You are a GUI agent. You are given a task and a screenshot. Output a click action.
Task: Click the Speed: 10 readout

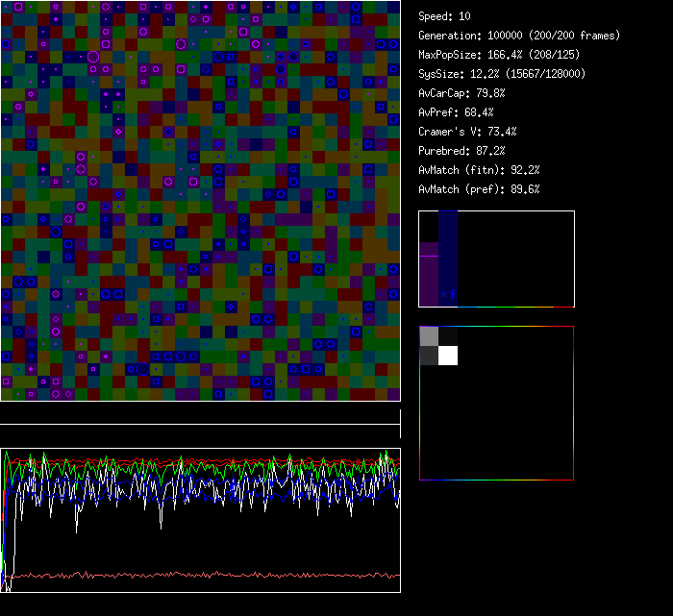(444, 16)
